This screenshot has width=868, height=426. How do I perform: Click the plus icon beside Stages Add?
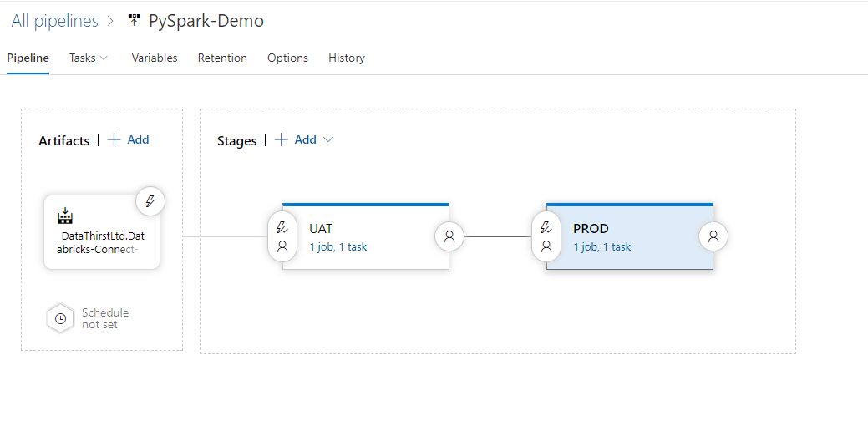pos(282,140)
